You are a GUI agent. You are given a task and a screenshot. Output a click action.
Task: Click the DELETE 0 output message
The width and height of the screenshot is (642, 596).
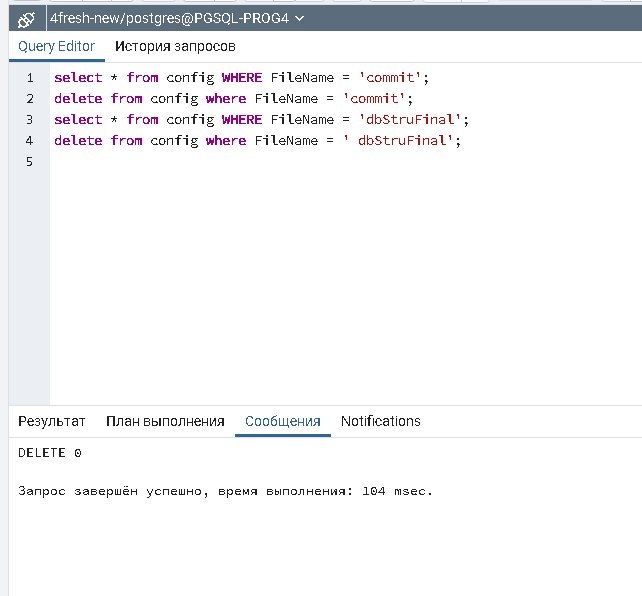coord(50,453)
